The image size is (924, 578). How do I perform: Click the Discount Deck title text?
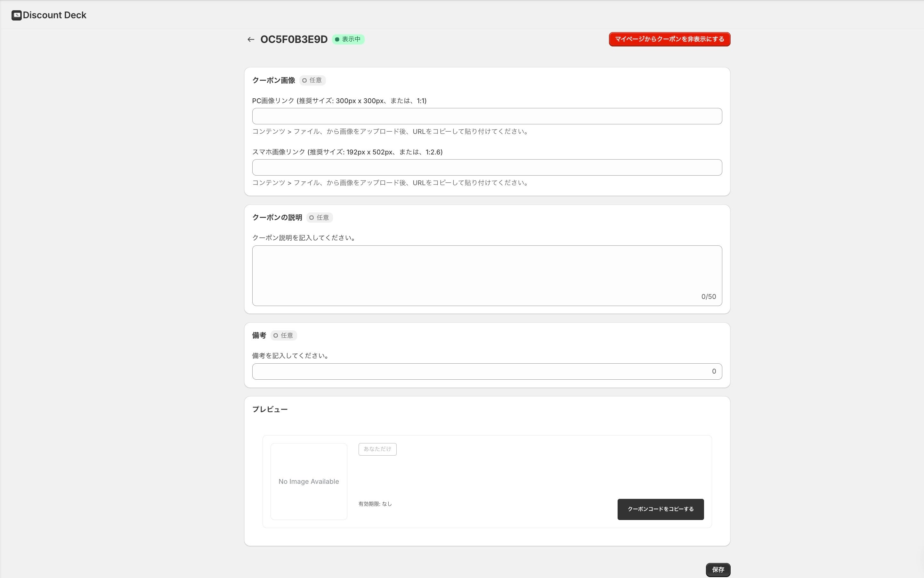pyautogui.click(x=55, y=15)
